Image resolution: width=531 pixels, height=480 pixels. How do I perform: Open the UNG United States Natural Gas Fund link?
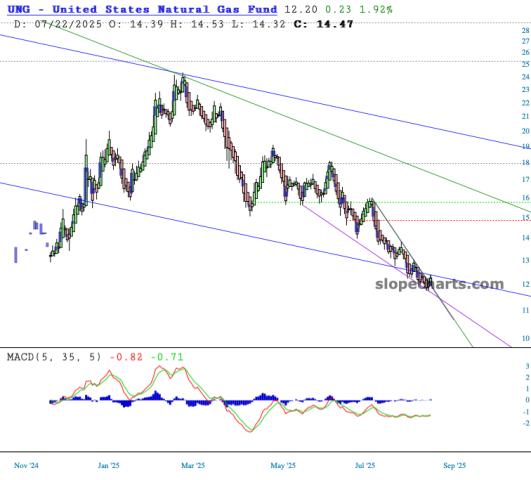coord(142,9)
